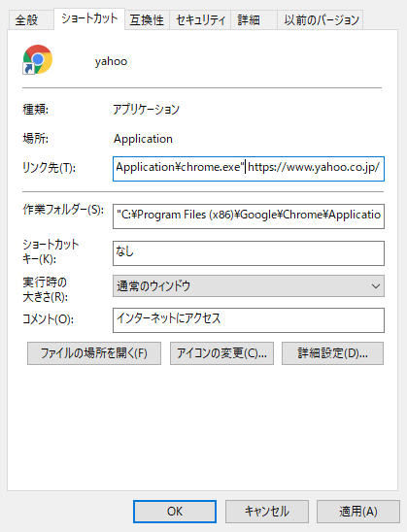Click the キャンセル button
Image resolution: width=407 pixels, height=532 pixels.
coord(267,512)
